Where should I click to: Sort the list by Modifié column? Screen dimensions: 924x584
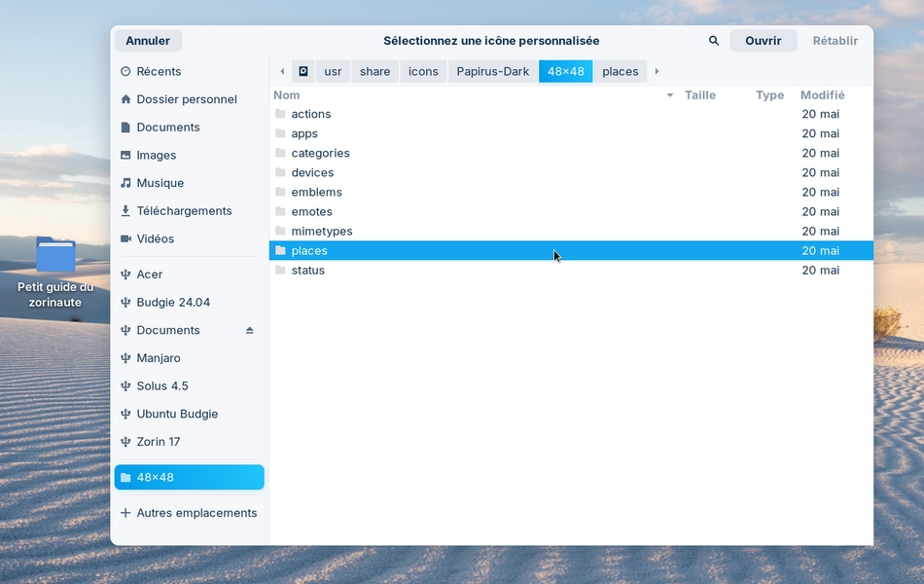click(822, 95)
